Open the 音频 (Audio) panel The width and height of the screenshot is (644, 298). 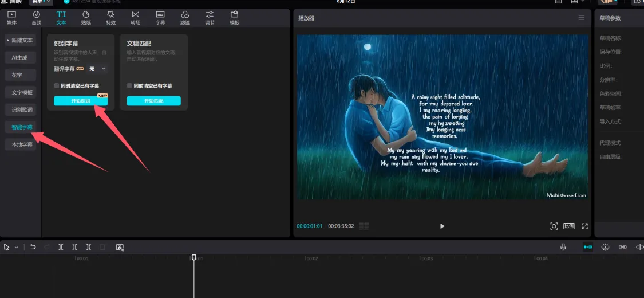[36, 17]
